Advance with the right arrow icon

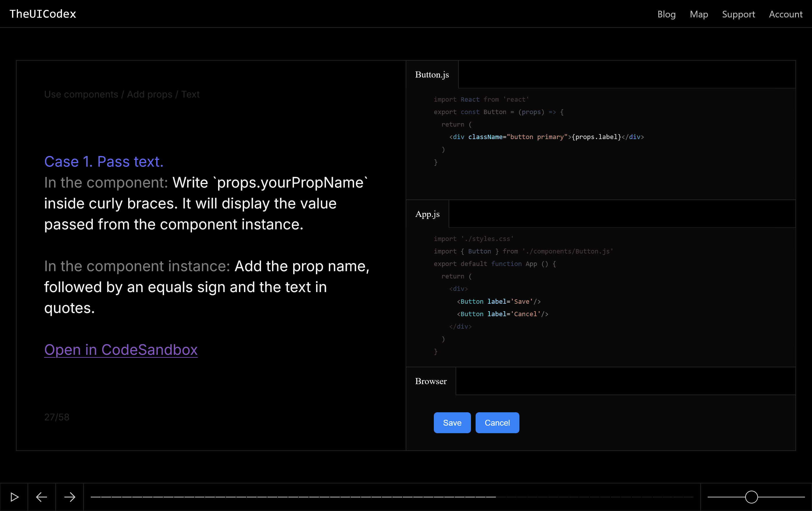(70, 497)
